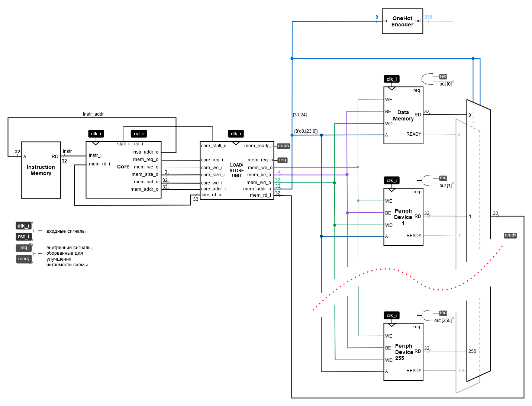Click the AND gate above Data Memory
This screenshot has width=532, height=406.
(x=428, y=79)
